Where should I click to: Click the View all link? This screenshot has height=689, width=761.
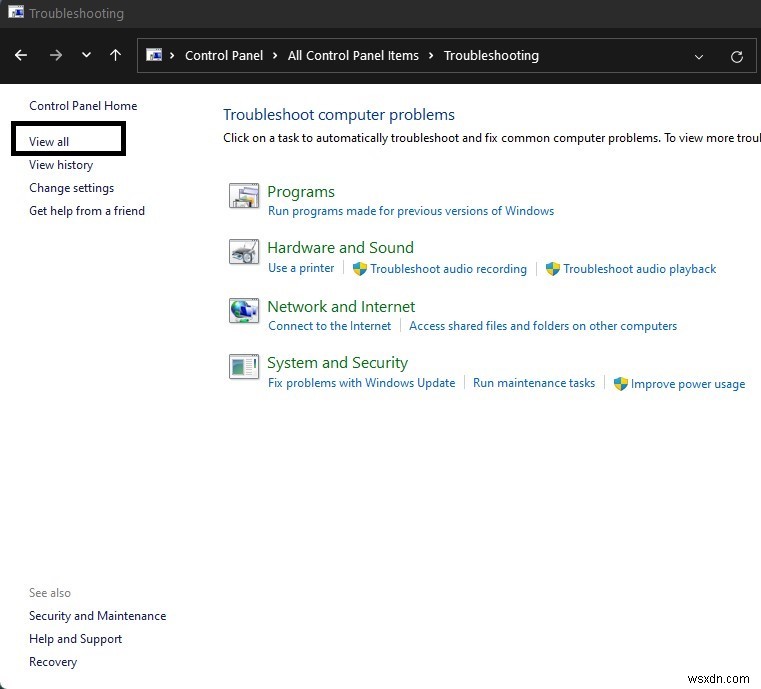pos(49,142)
